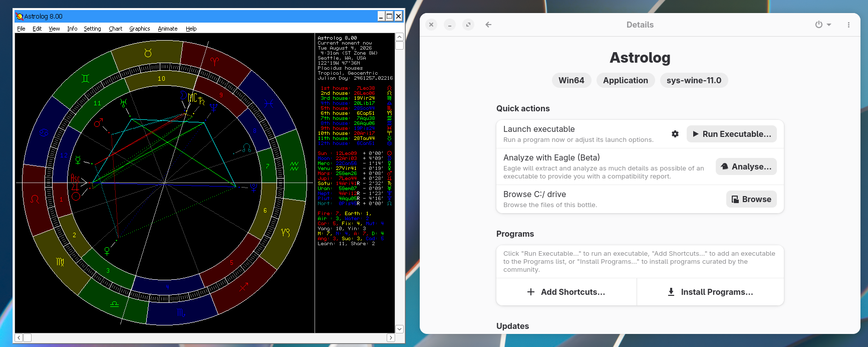Click Add Shortcuts in Programs section
The height and width of the screenshot is (347, 868).
click(x=566, y=292)
